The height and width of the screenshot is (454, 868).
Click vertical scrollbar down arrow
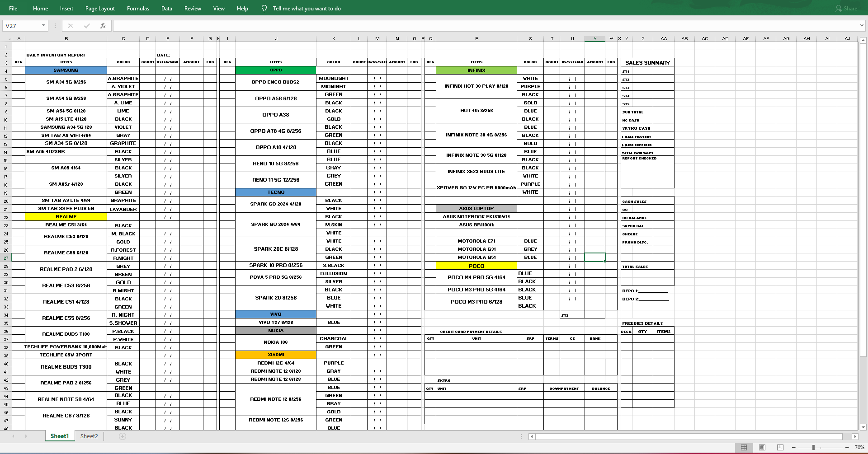pyautogui.click(x=863, y=427)
